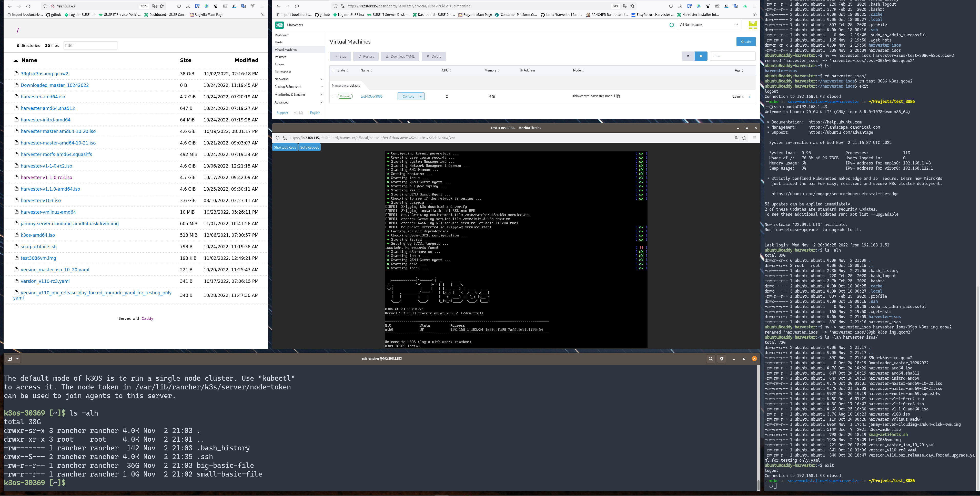Open the gear settings icon in SSH terminal titlebar
The width and height of the screenshot is (980, 496).
pos(722,358)
